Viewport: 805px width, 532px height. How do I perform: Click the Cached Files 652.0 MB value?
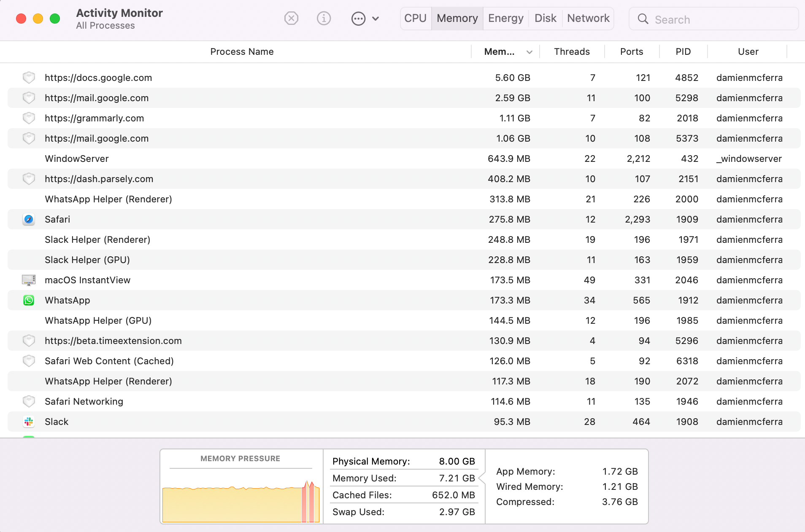[454, 495]
